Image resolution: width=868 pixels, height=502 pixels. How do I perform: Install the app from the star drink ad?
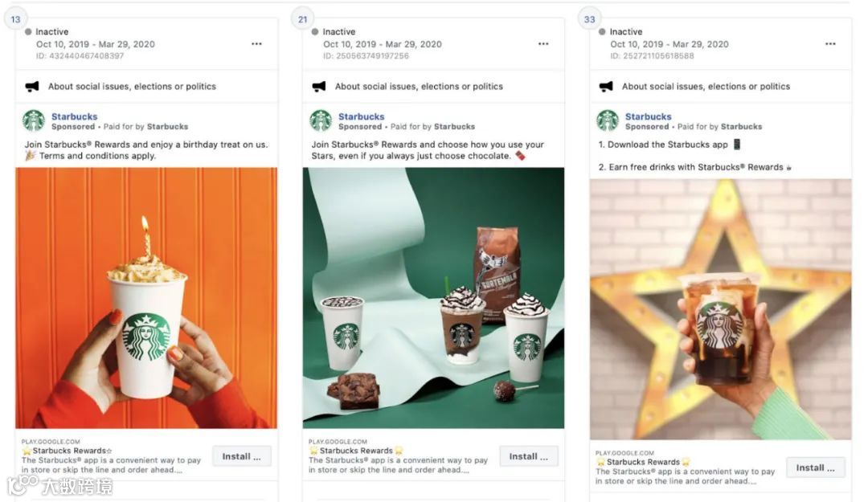(816, 467)
